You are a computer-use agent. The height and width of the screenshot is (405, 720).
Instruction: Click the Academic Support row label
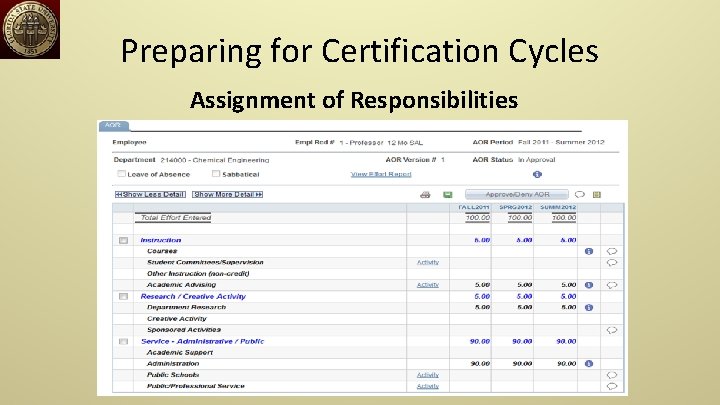(180, 353)
